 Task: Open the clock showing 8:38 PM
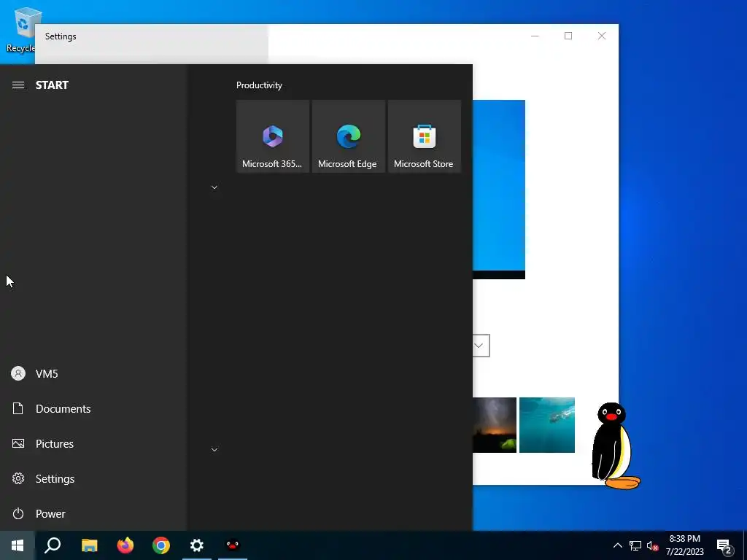(x=684, y=545)
